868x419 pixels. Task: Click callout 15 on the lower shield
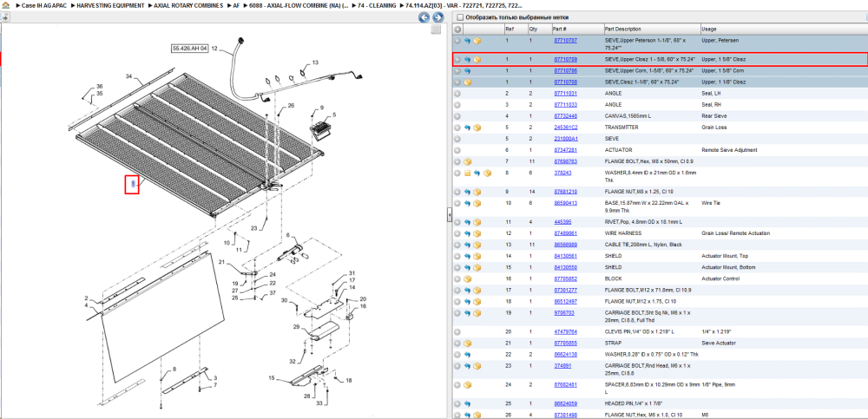[272, 378]
